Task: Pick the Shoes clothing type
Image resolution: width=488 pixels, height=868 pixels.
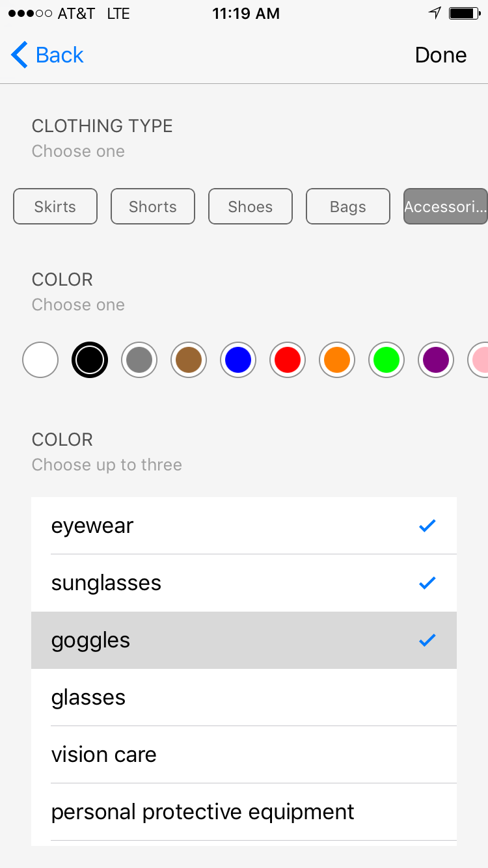Action: [x=251, y=207]
